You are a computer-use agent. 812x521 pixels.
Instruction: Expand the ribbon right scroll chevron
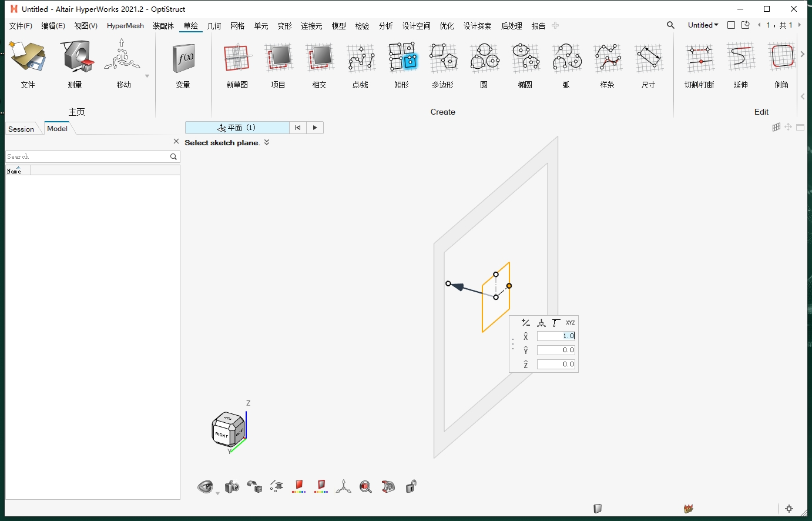(803, 54)
